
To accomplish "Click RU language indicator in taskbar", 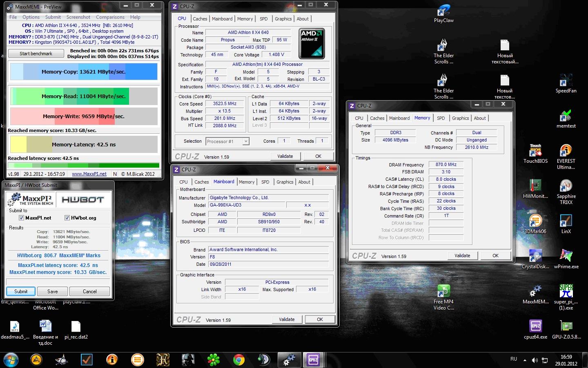I will tap(514, 359).
